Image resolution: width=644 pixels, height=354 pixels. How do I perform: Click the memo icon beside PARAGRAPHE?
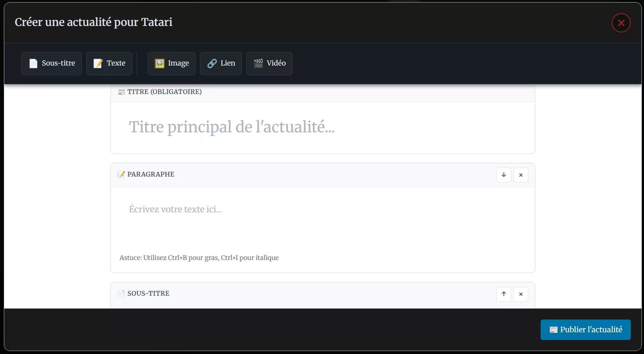(121, 174)
